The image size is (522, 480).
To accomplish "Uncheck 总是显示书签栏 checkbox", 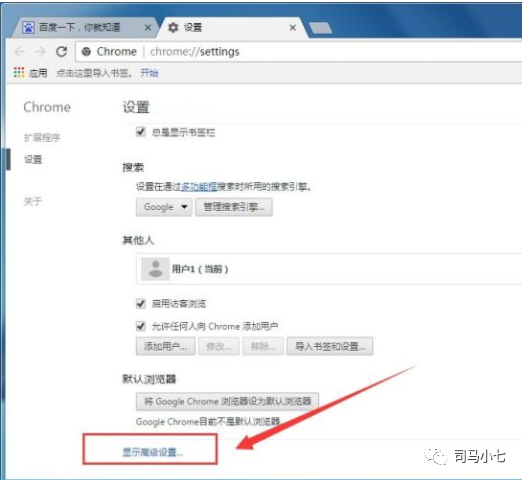I will pyautogui.click(x=141, y=132).
